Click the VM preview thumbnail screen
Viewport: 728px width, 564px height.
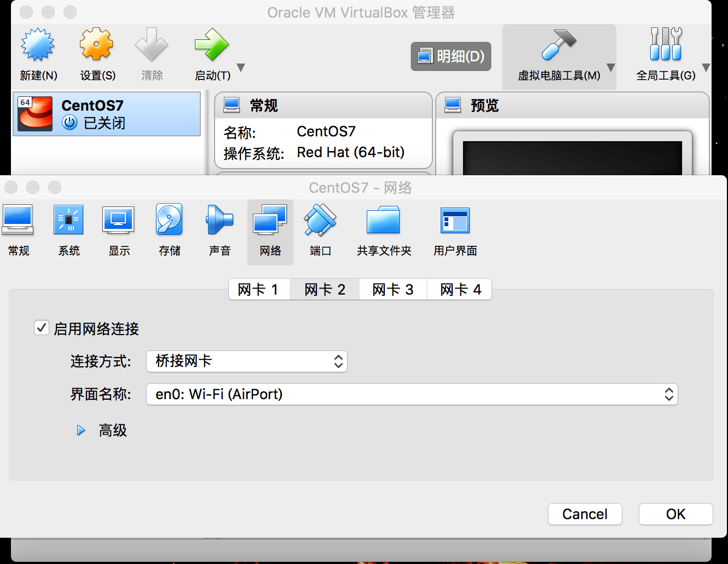pos(573,158)
